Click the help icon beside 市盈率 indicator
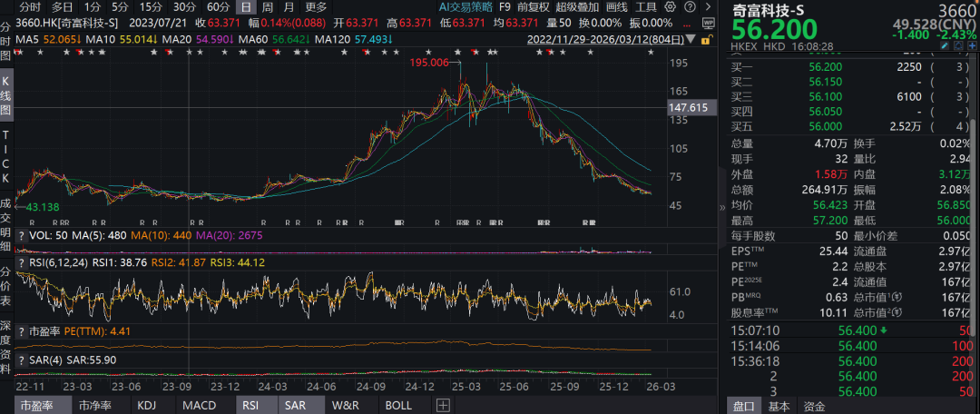The image size is (980, 414). pos(22,331)
